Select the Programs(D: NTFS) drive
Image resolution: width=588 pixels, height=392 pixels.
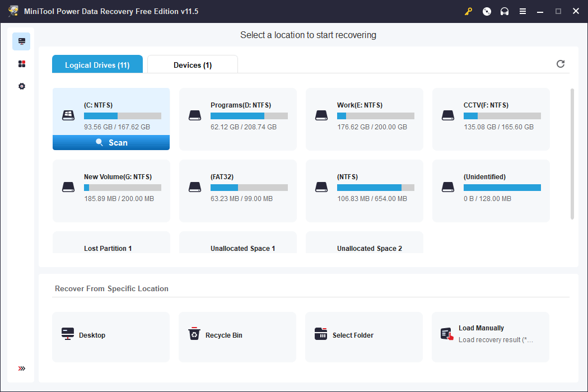point(237,119)
